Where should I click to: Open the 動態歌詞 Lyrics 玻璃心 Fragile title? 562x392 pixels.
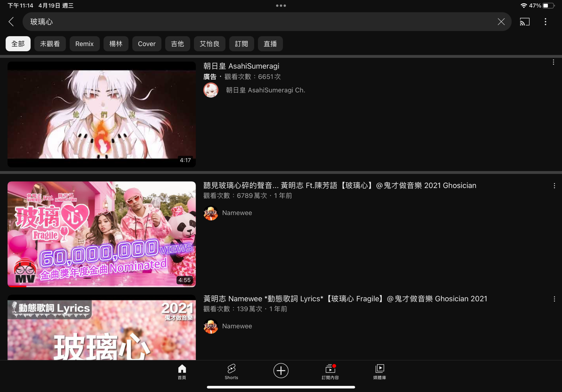345,299
